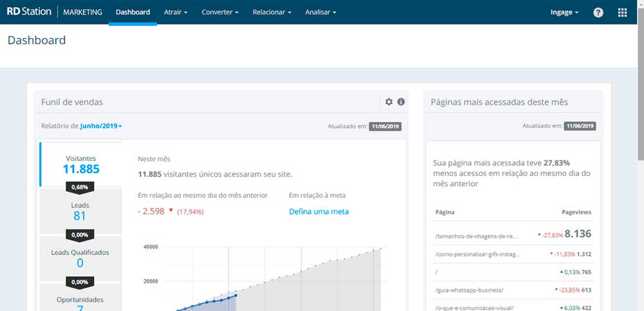Screen dimensions: 644x311
Task: Click the 0,00% badge below Leads
Action: point(80,235)
